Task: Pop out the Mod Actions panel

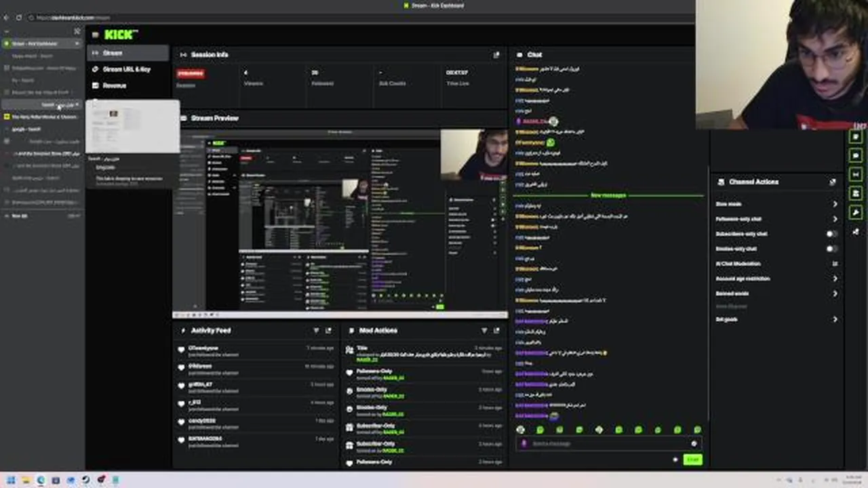Action: [x=497, y=331]
